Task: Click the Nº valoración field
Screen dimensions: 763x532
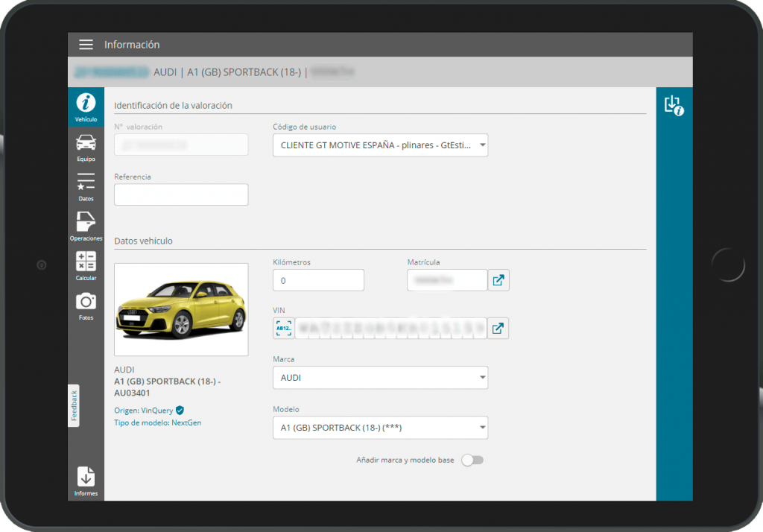Action: [x=181, y=145]
